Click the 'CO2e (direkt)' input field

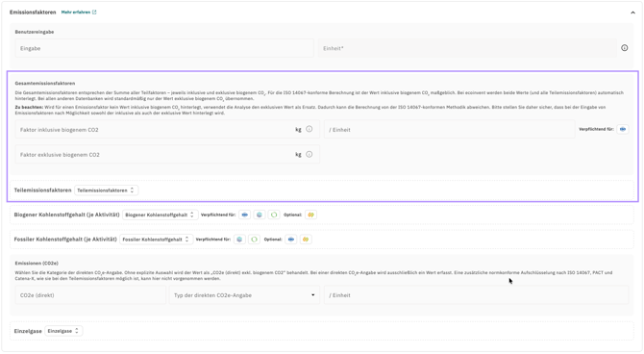tap(90, 295)
